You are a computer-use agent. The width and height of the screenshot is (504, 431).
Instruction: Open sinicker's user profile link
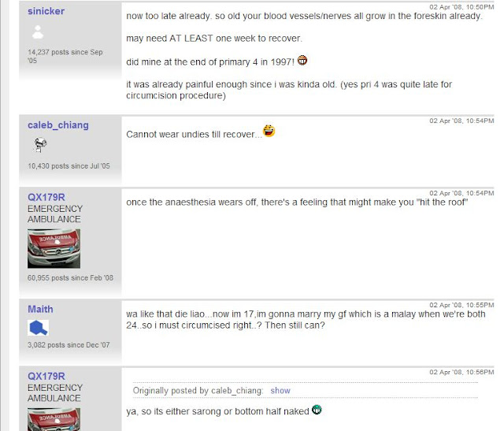[x=46, y=11]
